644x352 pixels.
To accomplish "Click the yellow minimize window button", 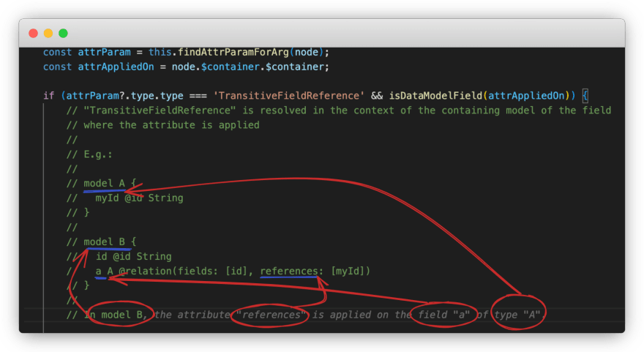I will pos(48,33).
